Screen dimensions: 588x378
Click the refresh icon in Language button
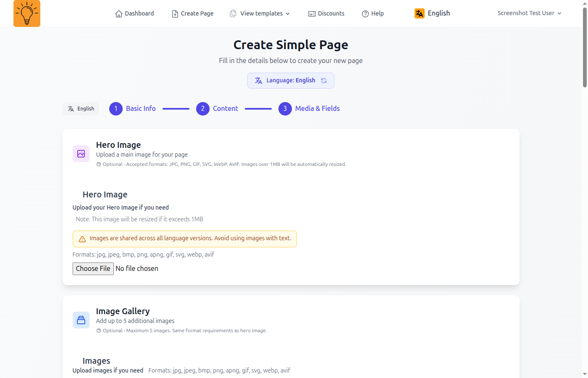(324, 81)
